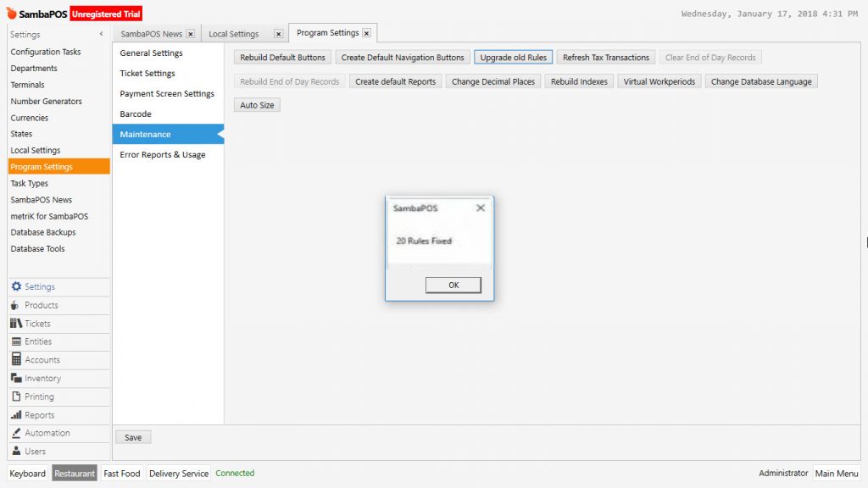This screenshot has height=488, width=868.
Task: Click the Automation pencil icon
Action: click(16, 433)
